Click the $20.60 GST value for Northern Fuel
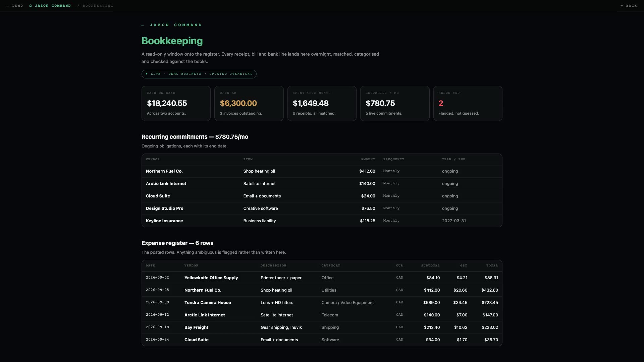644x362 pixels. click(x=460, y=290)
